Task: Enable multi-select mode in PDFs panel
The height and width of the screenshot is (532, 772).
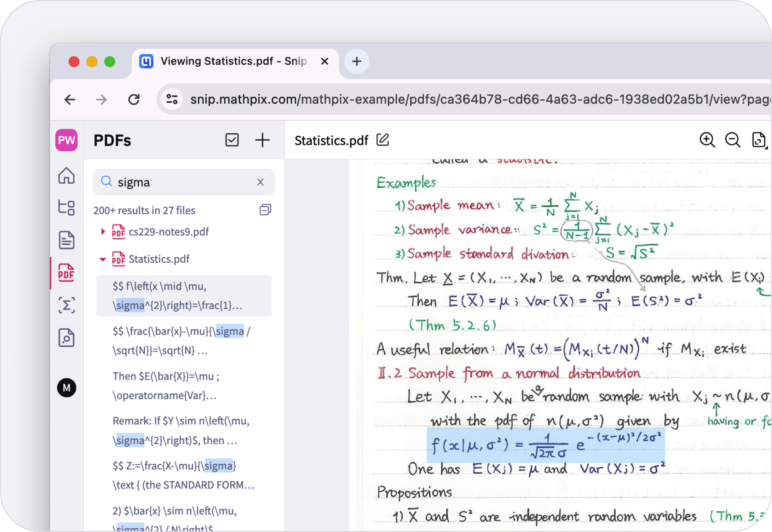Action: pyautogui.click(x=232, y=140)
